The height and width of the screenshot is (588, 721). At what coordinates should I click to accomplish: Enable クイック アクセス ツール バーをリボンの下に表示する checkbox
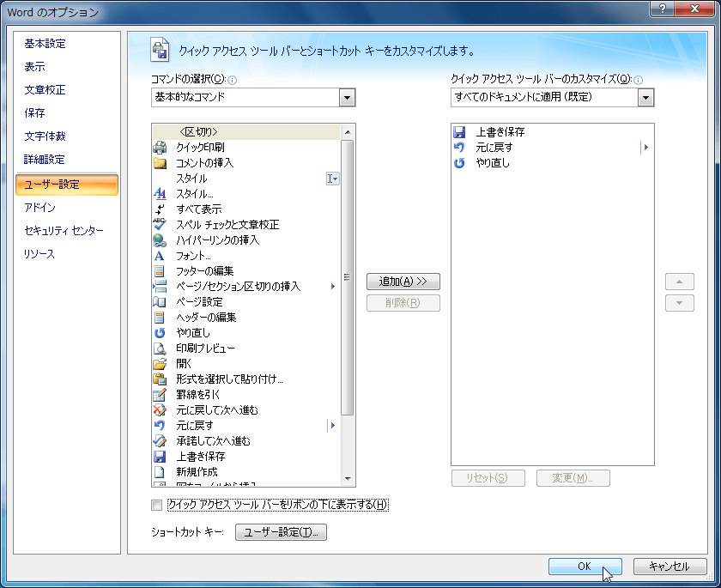click(x=157, y=506)
